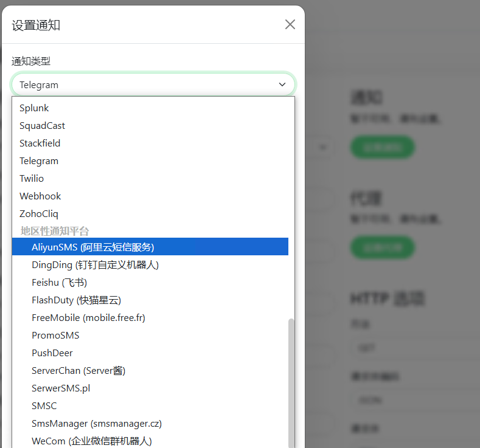
Task: Select Feishu (飞书) option
Action: [150, 282]
